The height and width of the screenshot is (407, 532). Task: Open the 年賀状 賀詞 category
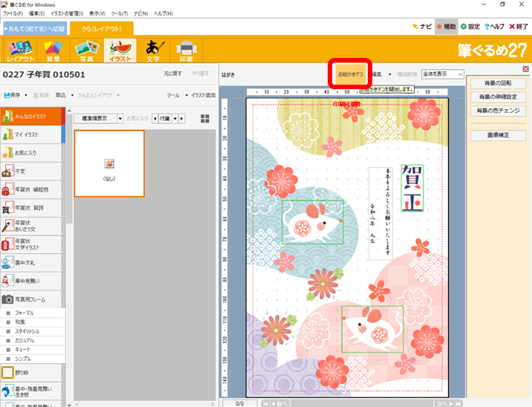[x=31, y=208]
